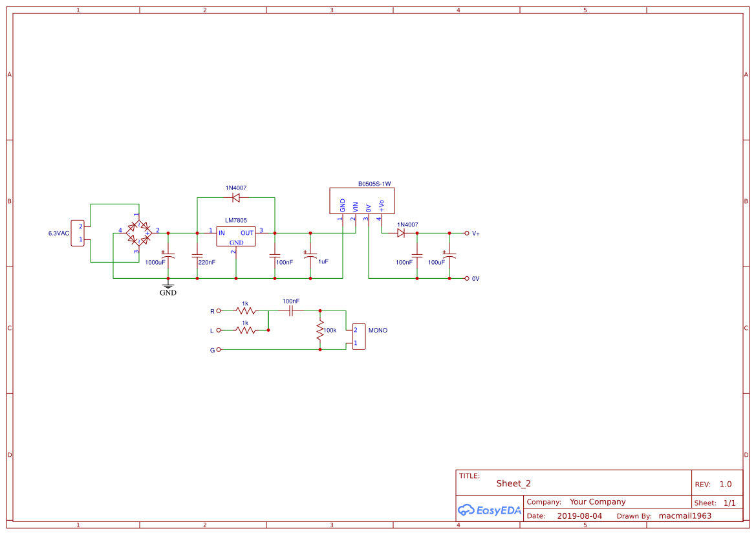Click the LM7805 regulator component

[x=235, y=236]
